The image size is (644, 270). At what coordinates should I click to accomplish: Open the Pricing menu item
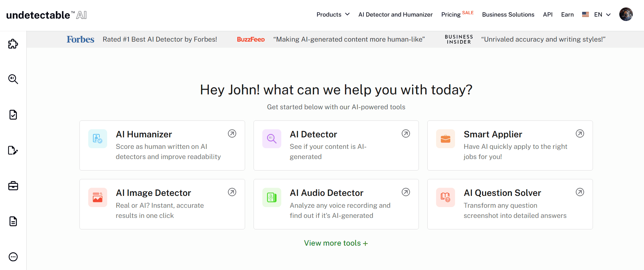[x=451, y=15]
